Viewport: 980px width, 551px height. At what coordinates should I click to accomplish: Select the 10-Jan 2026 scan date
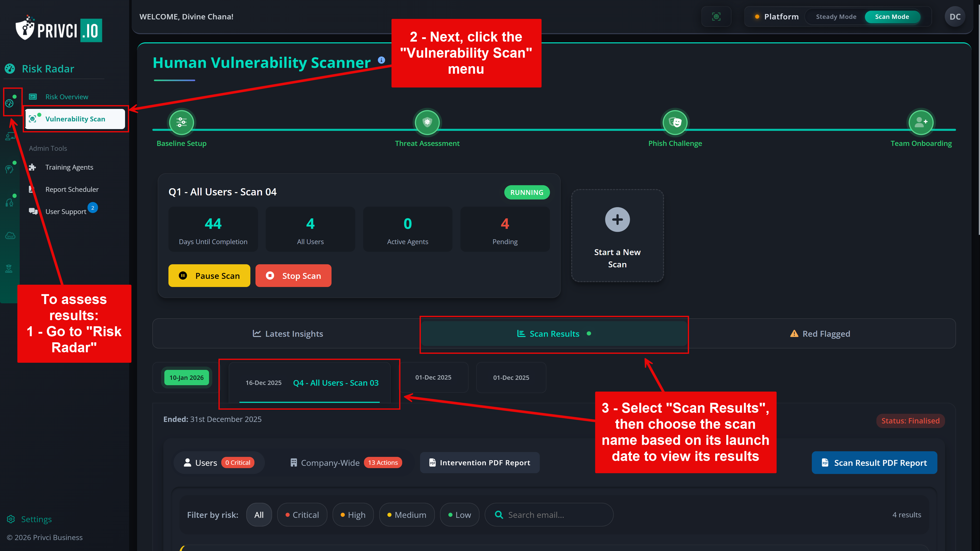click(186, 378)
